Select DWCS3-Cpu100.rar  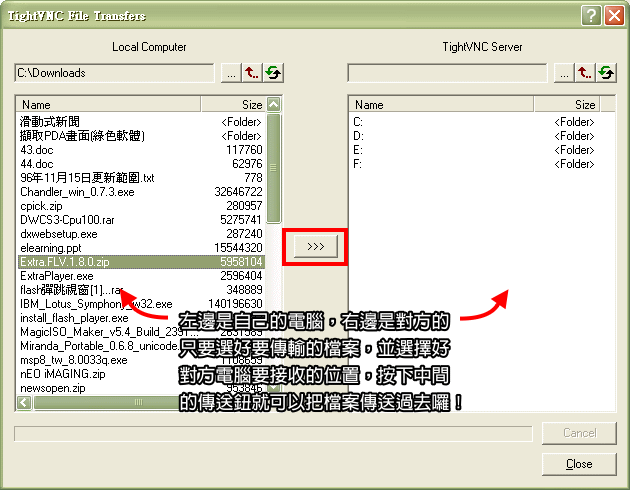(x=141, y=220)
